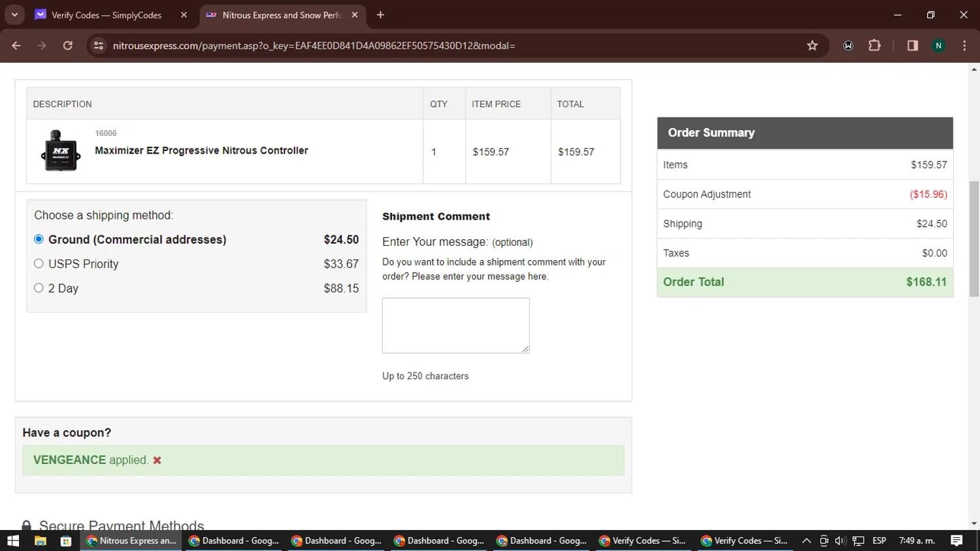The height and width of the screenshot is (551, 980).
Task: Click scrollbar down arrow
Action: [x=974, y=524]
